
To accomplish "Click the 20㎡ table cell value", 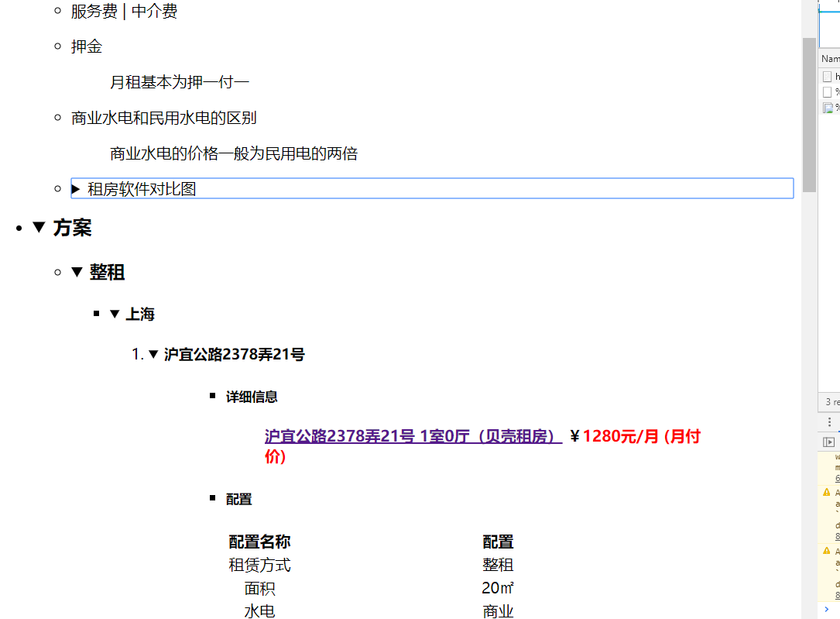I will click(498, 588).
